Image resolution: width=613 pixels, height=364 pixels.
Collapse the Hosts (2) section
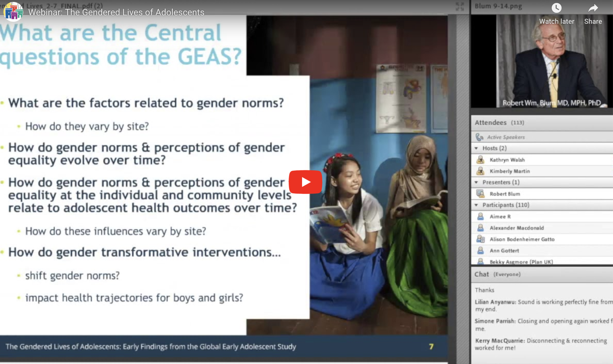coord(477,148)
